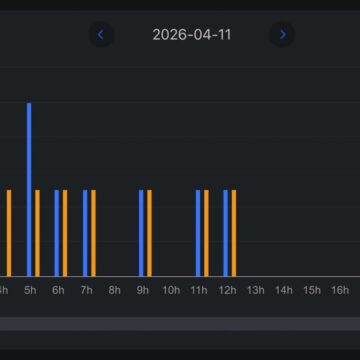Go to previous day with left arrow
Image resolution: width=360 pixels, height=360 pixels.
pyautogui.click(x=101, y=35)
